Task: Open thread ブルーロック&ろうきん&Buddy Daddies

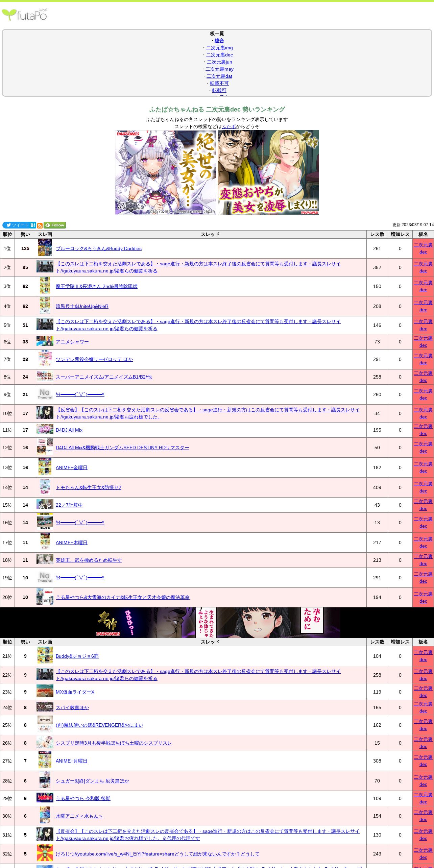Action: click(x=99, y=248)
